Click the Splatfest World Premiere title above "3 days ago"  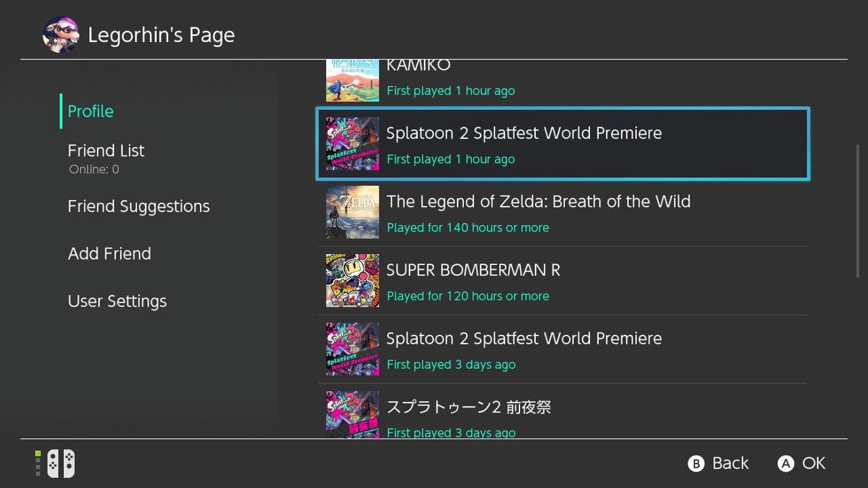click(524, 338)
